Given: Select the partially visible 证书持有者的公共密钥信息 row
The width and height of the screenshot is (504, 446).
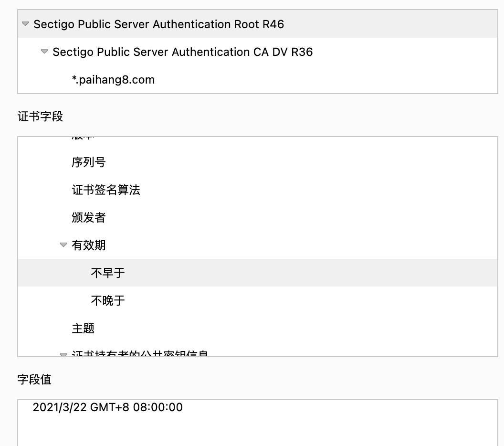Looking at the screenshot, I should [x=140, y=354].
